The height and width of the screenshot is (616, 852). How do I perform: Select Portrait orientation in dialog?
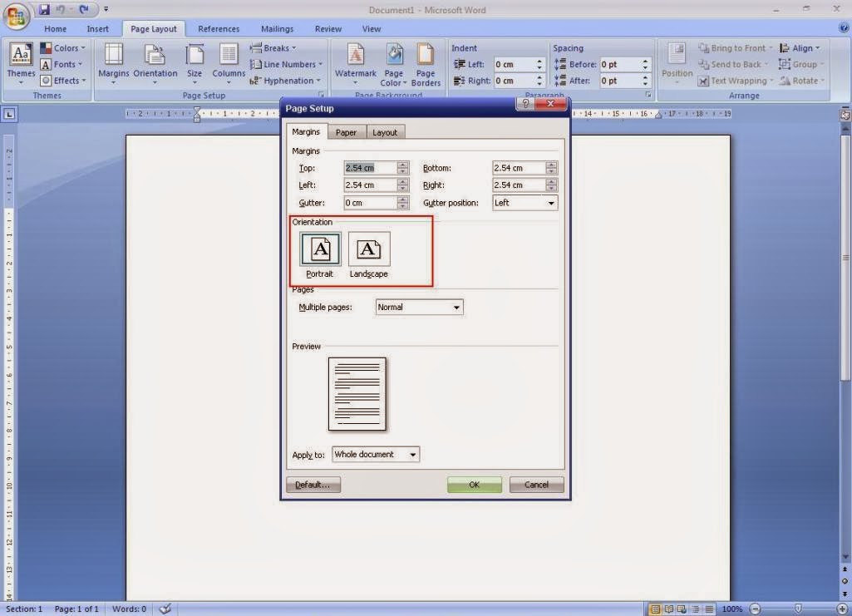pos(320,254)
